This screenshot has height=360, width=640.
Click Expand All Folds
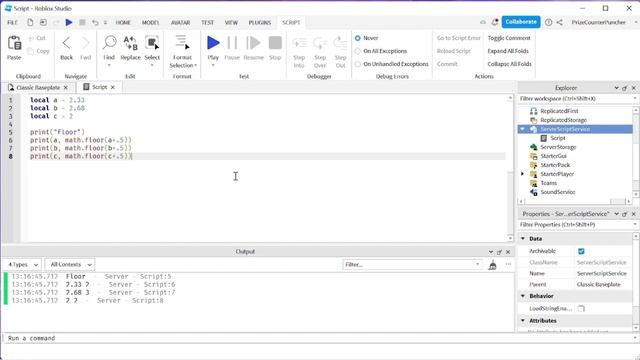(508, 51)
